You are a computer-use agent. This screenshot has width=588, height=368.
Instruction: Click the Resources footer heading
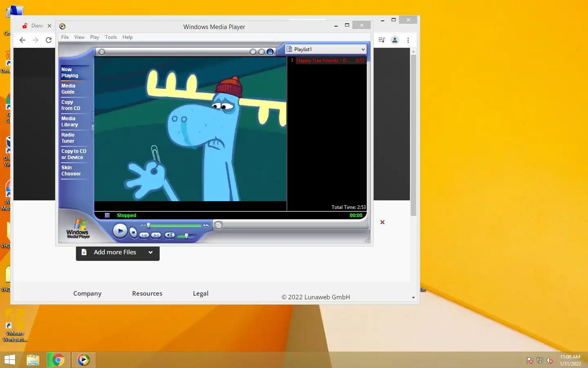(x=147, y=294)
